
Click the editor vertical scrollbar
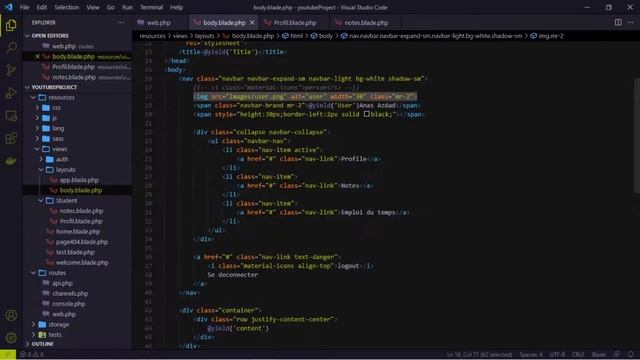[x=637, y=135]
